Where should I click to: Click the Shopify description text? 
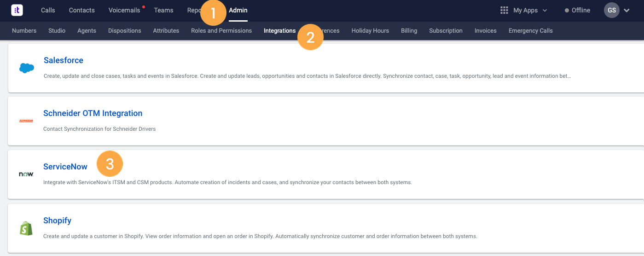click(260, 236)
